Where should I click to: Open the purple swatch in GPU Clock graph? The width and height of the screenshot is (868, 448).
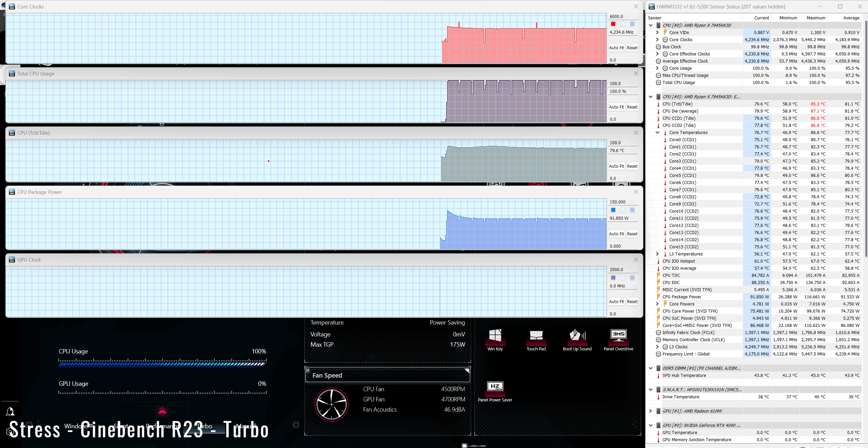click(613, 278)
